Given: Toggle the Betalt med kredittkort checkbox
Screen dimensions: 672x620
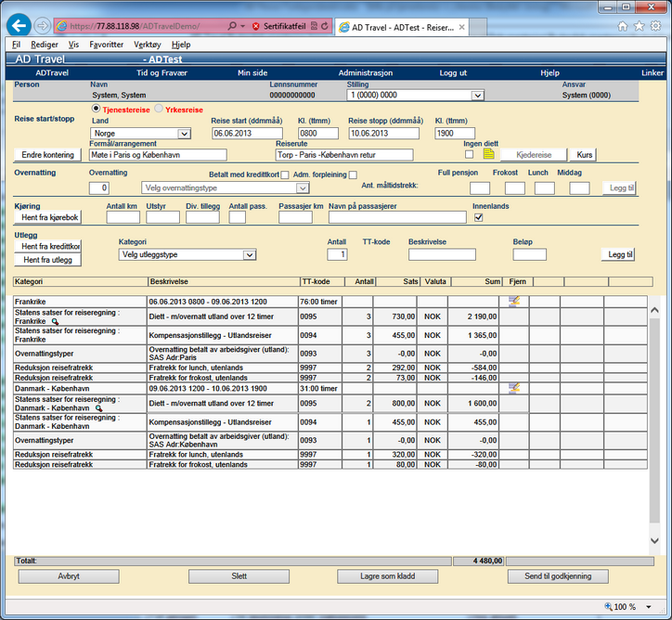Looking at the screenshot, I should [x=285, y=175].
